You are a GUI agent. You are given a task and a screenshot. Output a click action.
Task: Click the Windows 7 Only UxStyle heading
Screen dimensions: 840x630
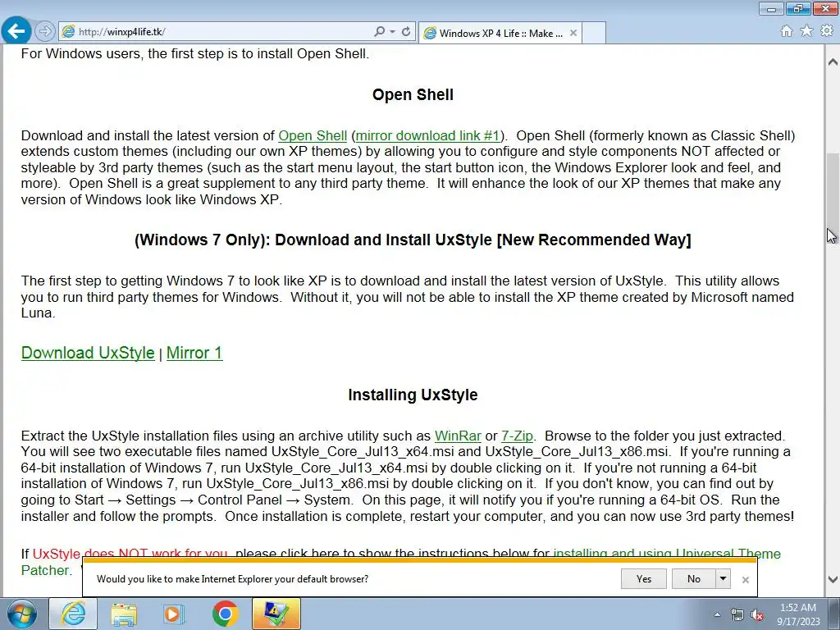click(x=413, y=240)
